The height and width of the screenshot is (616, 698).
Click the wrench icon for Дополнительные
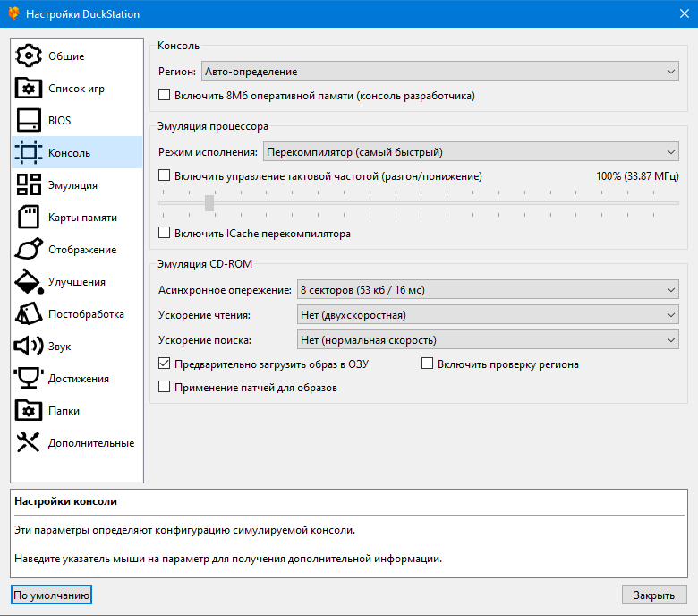tap(29, 442)
